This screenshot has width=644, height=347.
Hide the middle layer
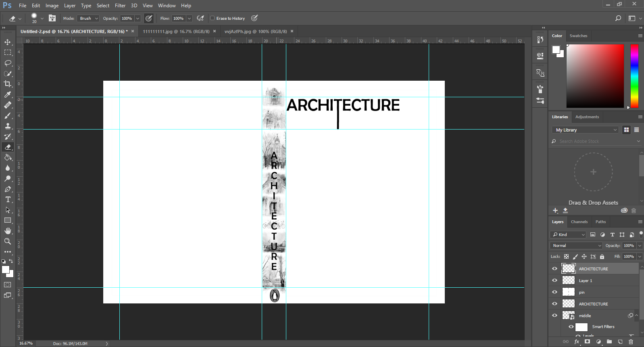[555, 316]
